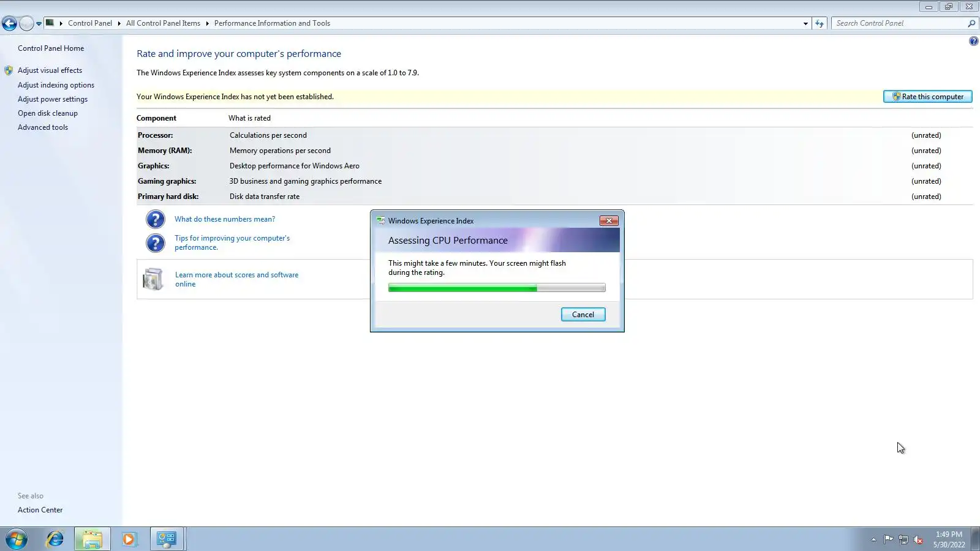
Task: Open 'Learn more about scores and software online'
Action: tap(236, 279)
